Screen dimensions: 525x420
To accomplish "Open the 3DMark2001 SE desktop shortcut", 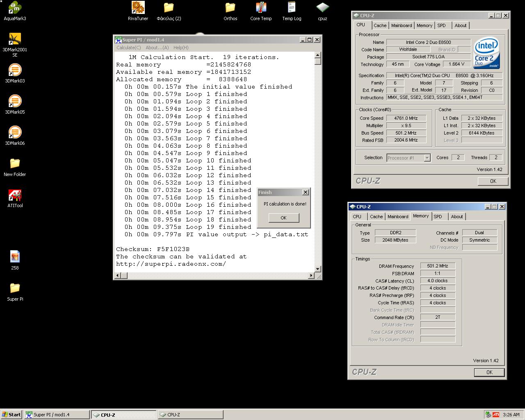I will point(15,45).
